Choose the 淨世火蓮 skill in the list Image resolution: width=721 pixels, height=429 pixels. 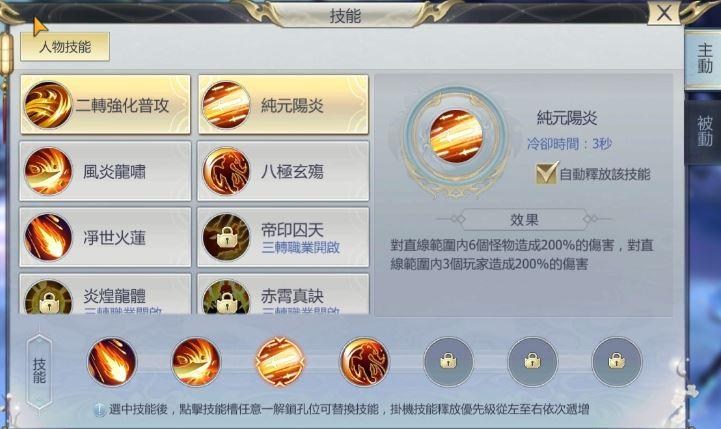105,237
